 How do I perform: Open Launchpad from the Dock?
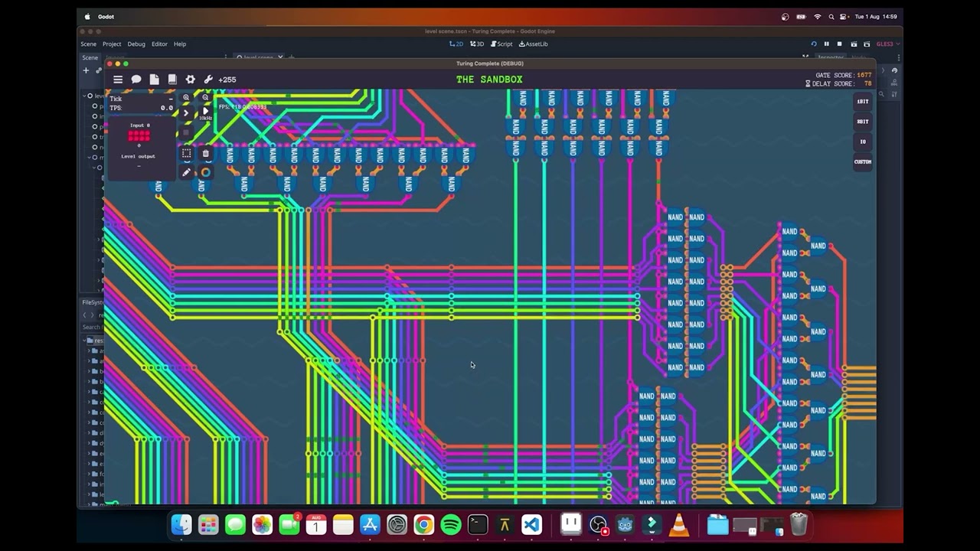tap(208, 525)
